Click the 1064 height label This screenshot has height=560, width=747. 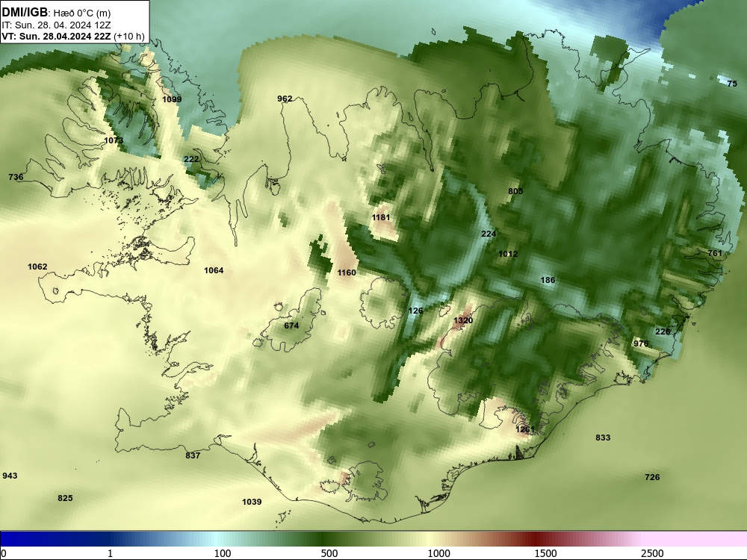point(214,270)
